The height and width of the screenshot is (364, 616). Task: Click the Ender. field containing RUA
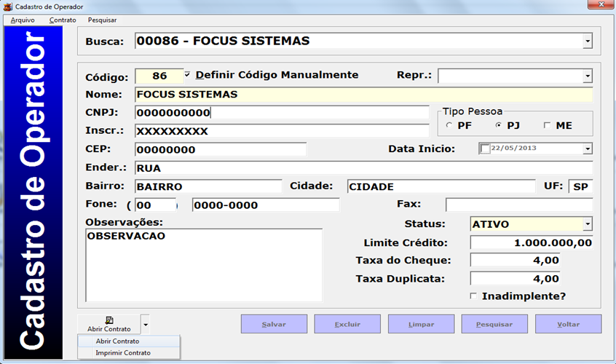coord(364,168)
